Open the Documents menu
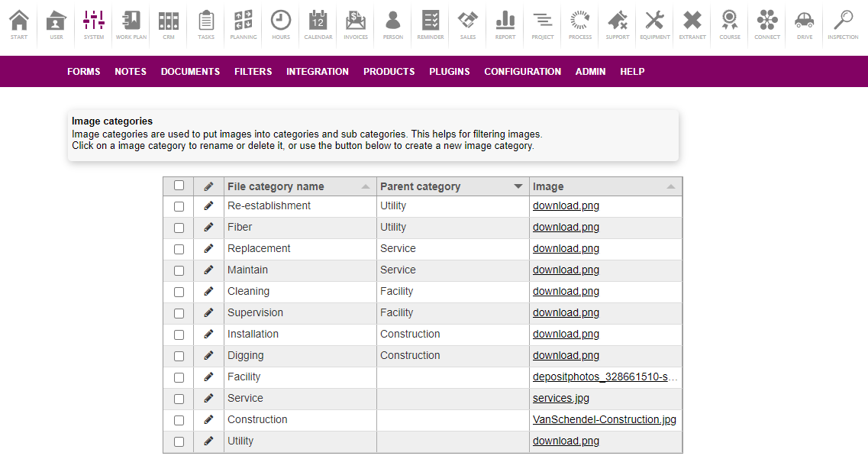 point(190,72)
